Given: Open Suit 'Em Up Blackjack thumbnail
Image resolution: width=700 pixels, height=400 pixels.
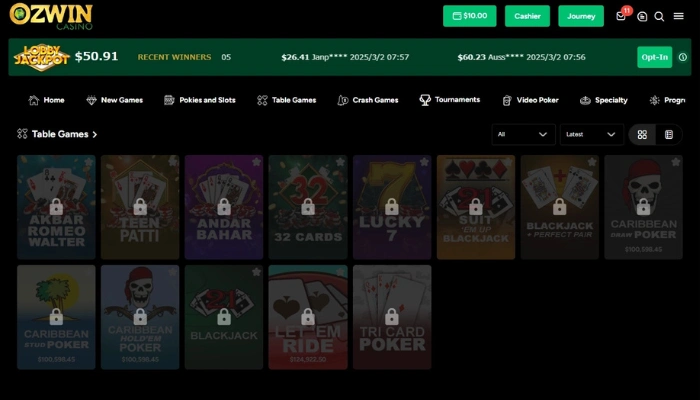Looking at the screenshot, I should [476, 207].
